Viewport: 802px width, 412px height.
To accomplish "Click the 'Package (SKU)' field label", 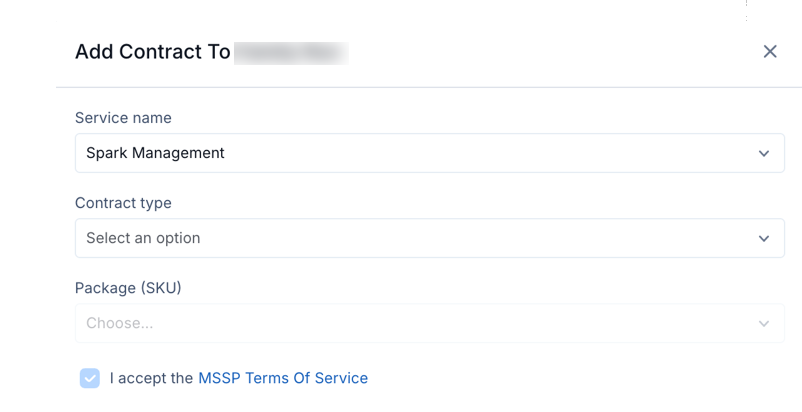I will [128, 288].
